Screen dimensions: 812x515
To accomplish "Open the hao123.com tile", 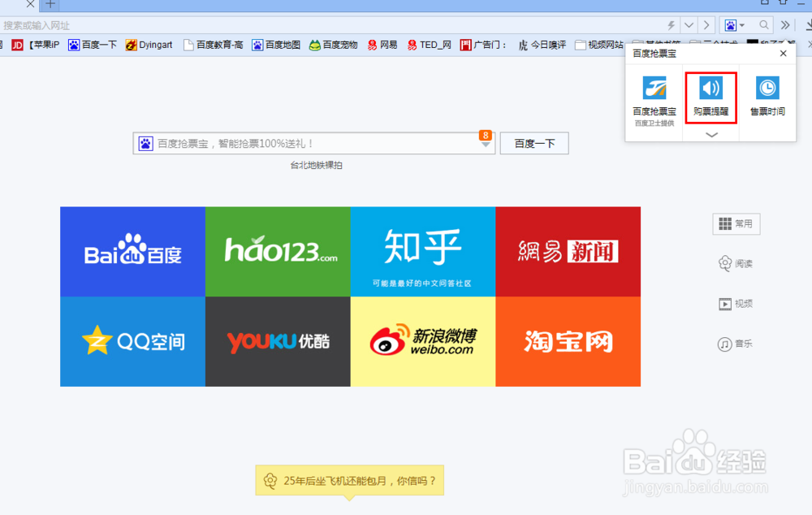I will point(278,252).
